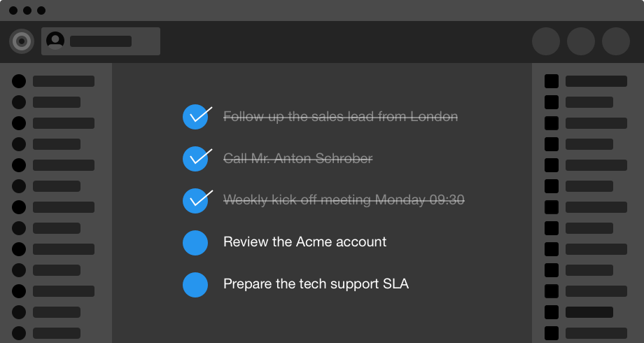Uncheck the 'Call Mr. Anton Schrober' task
The width and height of the screenshot is (644, 343).
(195, 159)
